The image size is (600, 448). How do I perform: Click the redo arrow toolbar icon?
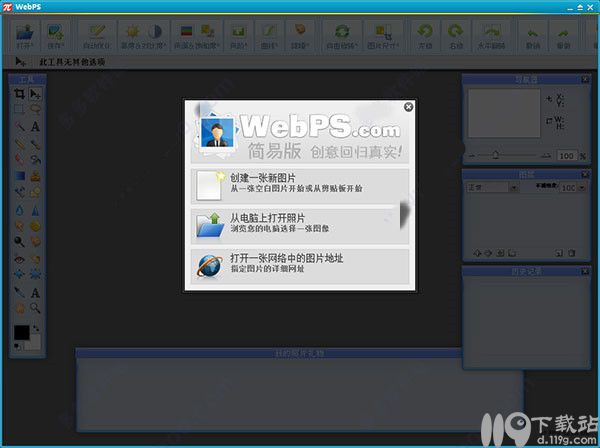[x=563, y=33]
